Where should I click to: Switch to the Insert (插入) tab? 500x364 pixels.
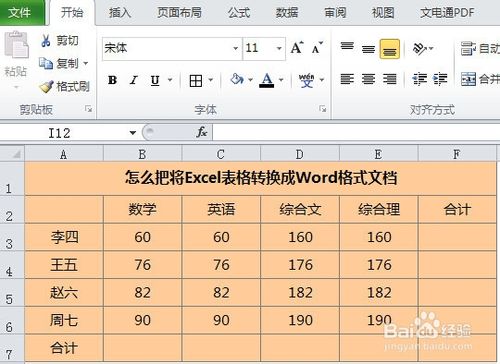tap(120, 13)
